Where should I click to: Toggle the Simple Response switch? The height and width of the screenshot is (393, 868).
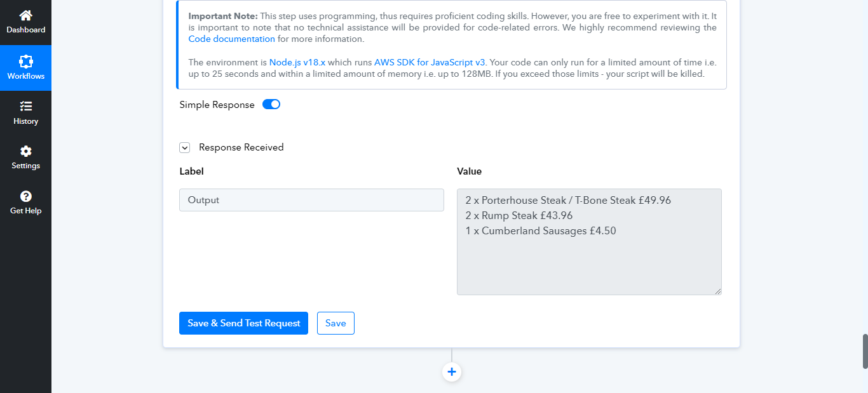tap(271, 105)
